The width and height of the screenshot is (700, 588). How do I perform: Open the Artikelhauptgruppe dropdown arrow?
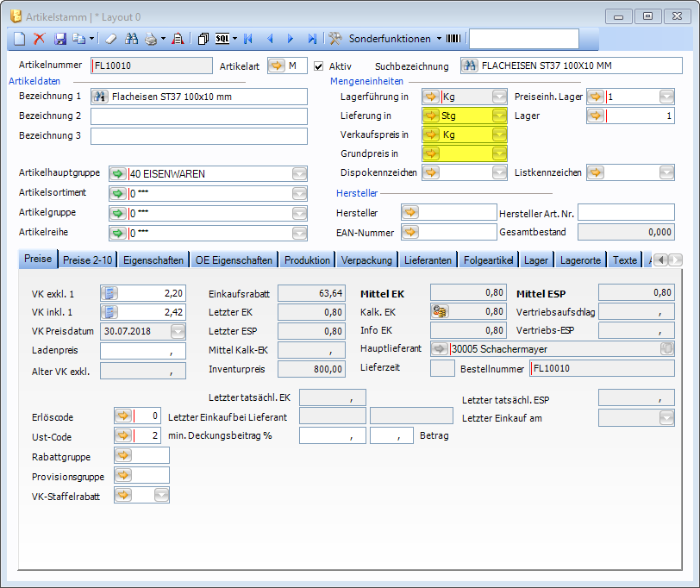pos(299,174)
